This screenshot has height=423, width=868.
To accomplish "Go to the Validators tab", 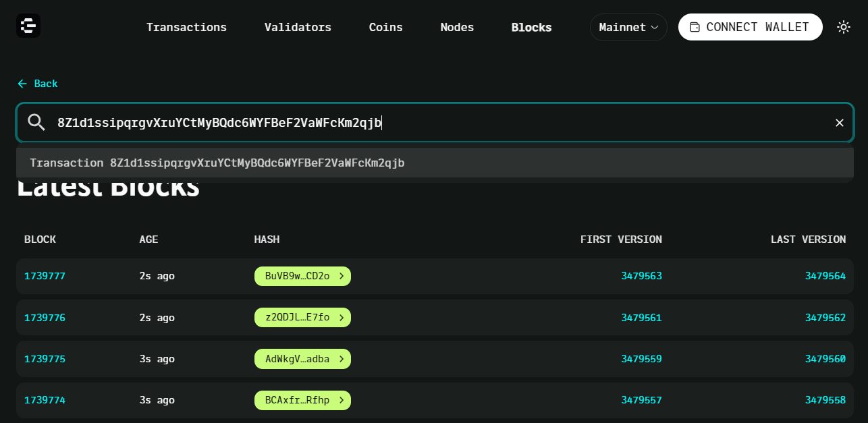I will tap(298, 28).
